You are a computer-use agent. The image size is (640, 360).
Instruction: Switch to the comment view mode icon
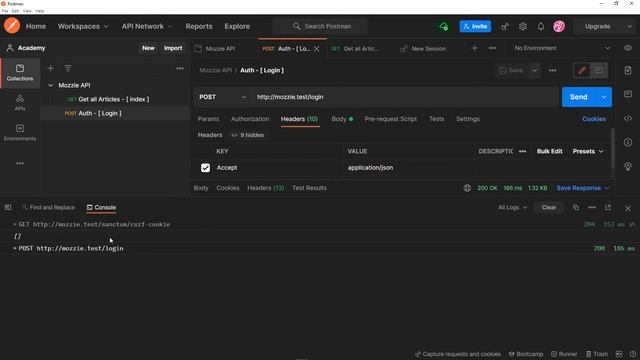point(599,70)
